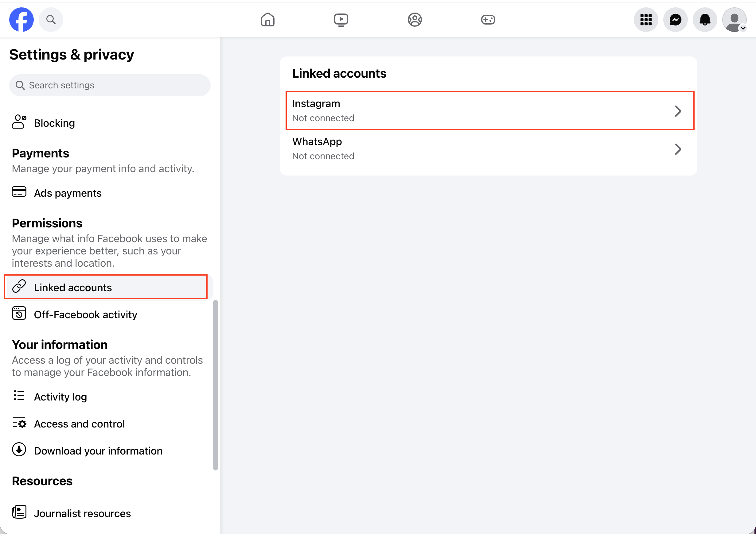Expand the WhatsApp row chevron

[678, 149]
